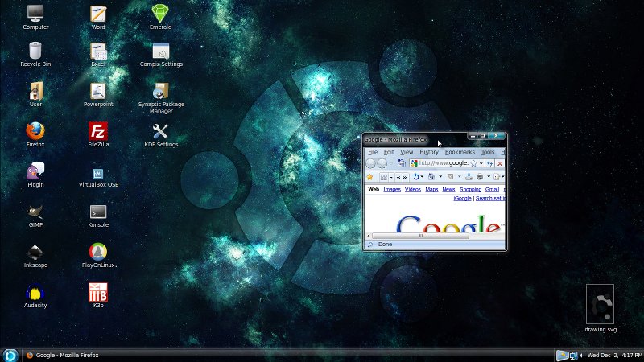Select the Excel desktop icon
644x362 pixels.
tap(98, 55)
